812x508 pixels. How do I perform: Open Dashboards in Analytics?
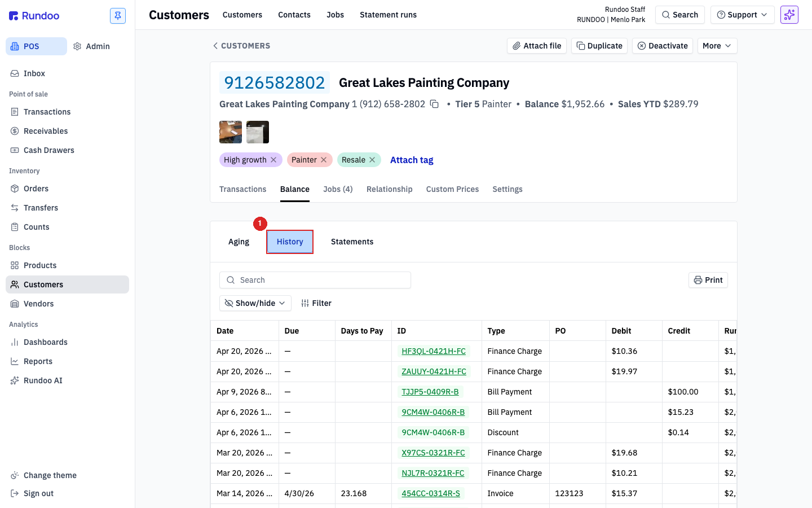pyautogui.click(x=68, y=342)
